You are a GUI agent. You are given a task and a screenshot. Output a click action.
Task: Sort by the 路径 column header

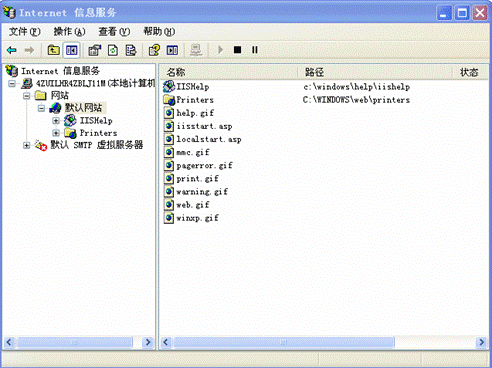click(x=375, y=72)
